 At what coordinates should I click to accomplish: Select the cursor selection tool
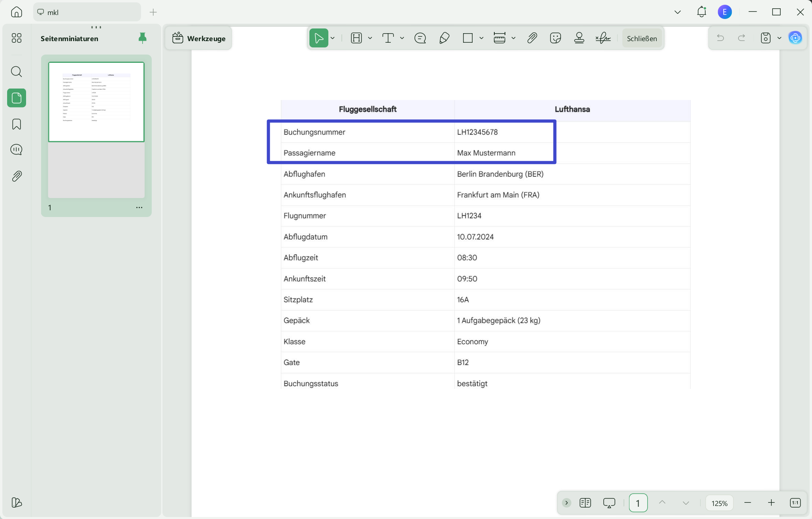pyautogui.click(x=318, y=38)
